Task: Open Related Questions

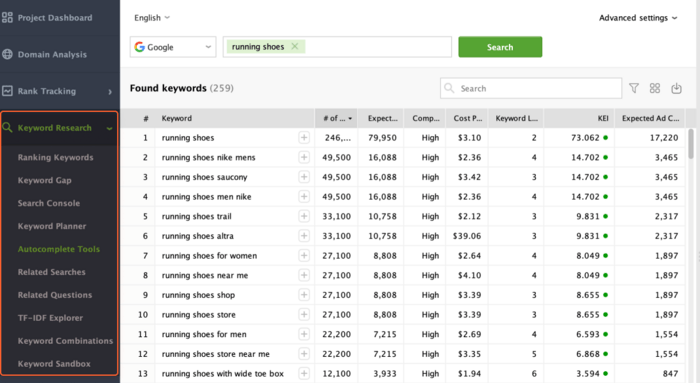Action: 54,295
